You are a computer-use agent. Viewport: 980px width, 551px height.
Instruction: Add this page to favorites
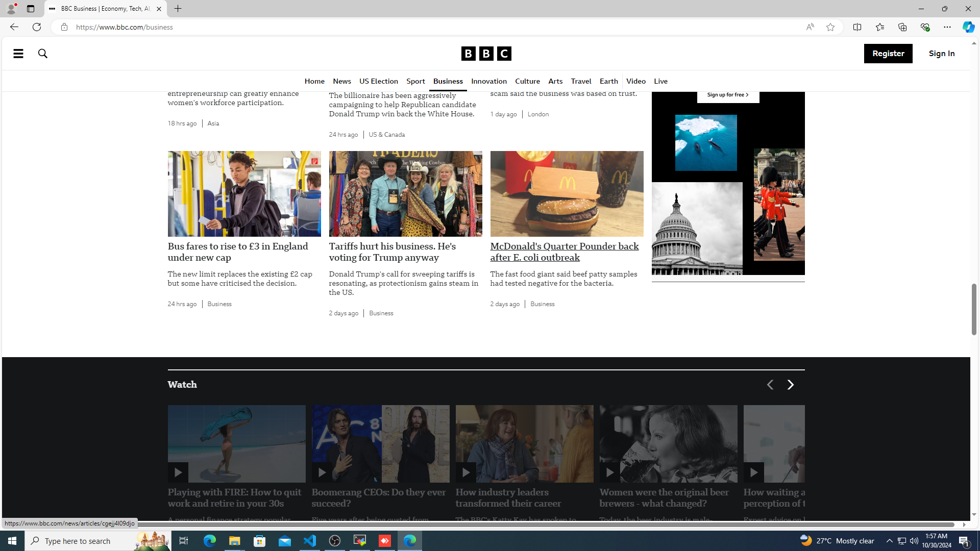pos(830,27)
